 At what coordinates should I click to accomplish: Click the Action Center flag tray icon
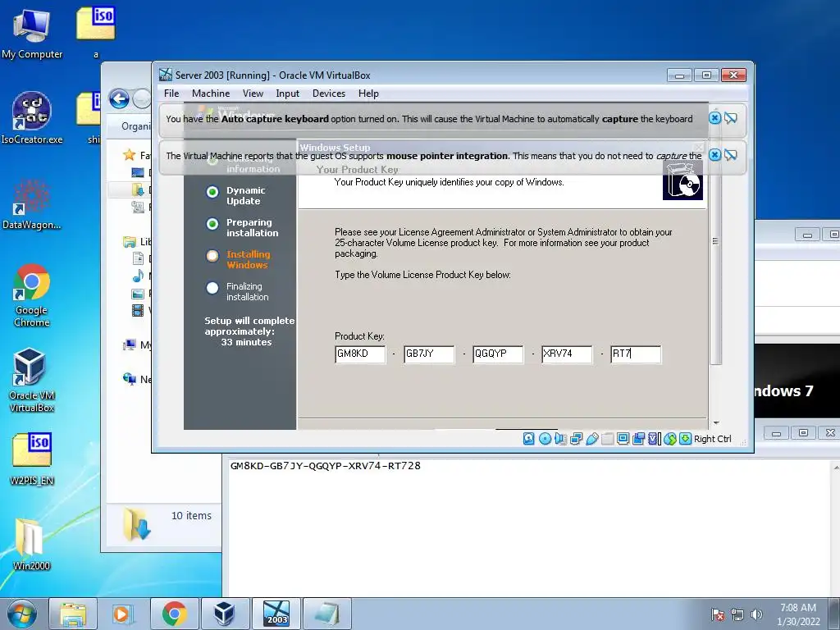tap(718, 614)
